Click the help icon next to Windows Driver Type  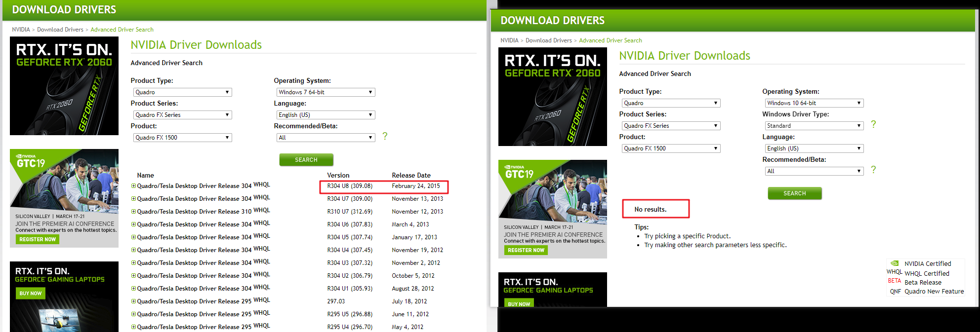pyautogui.click(x=873, y=124)
